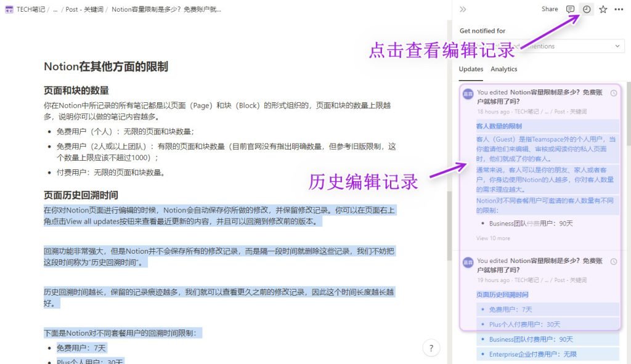The width and height of the screenshot is (631, 364).
Task: Restore version icon on 19 hours ago edit
Action: 614,261
